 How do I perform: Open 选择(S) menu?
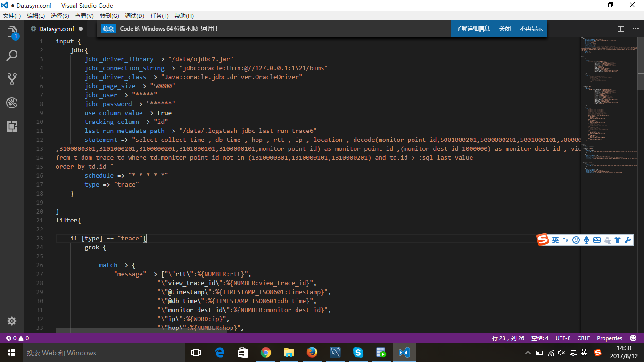[60, 16]
